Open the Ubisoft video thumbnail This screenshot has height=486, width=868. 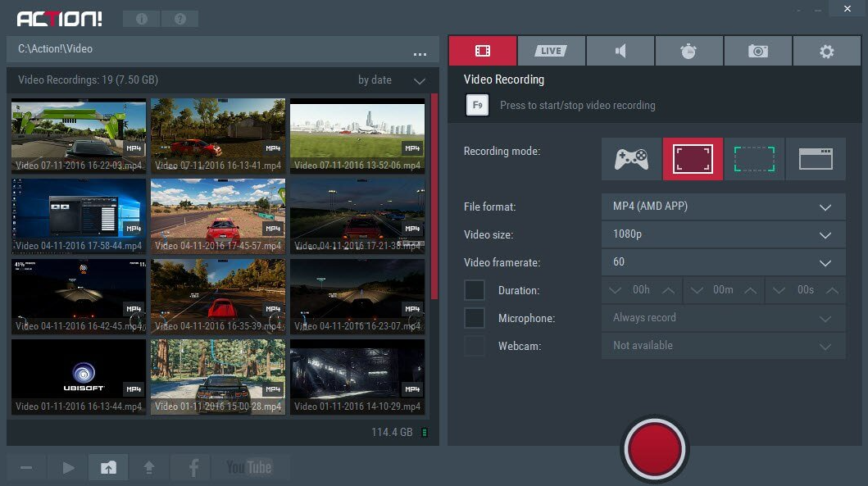pos(79,376)
